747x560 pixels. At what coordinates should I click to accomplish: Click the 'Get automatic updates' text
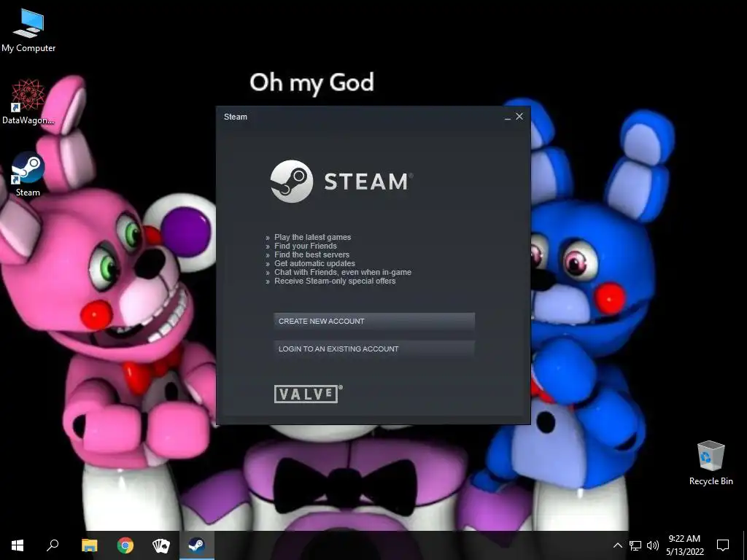tap(314, 263)
